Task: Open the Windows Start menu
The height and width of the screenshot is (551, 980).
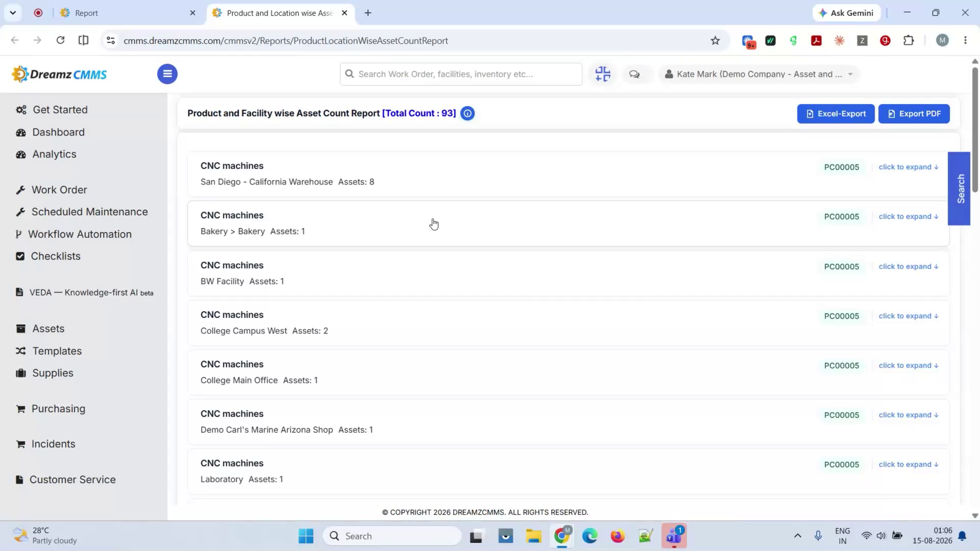Action: point(306,536)
